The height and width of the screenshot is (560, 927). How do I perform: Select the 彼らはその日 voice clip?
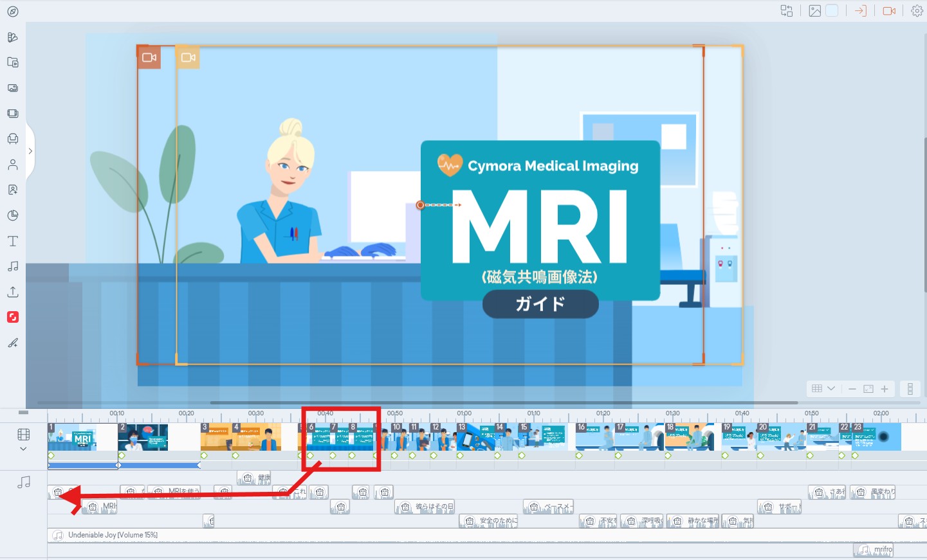pos(425,507)
